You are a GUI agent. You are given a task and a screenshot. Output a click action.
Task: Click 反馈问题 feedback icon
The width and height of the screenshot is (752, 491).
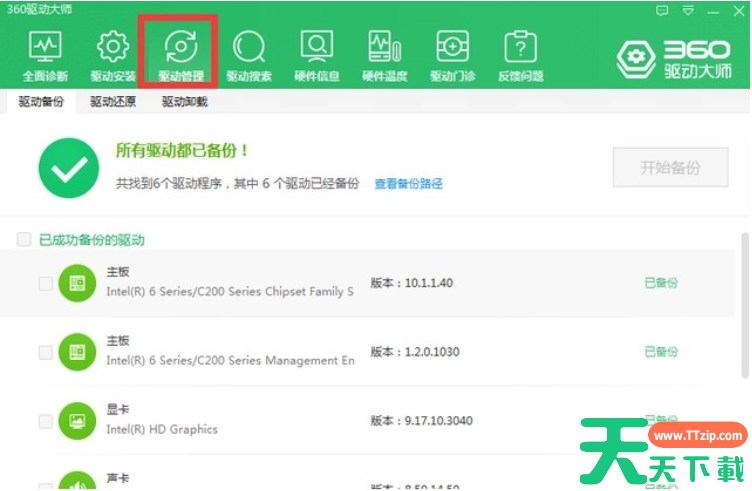(x=520, y=53)
